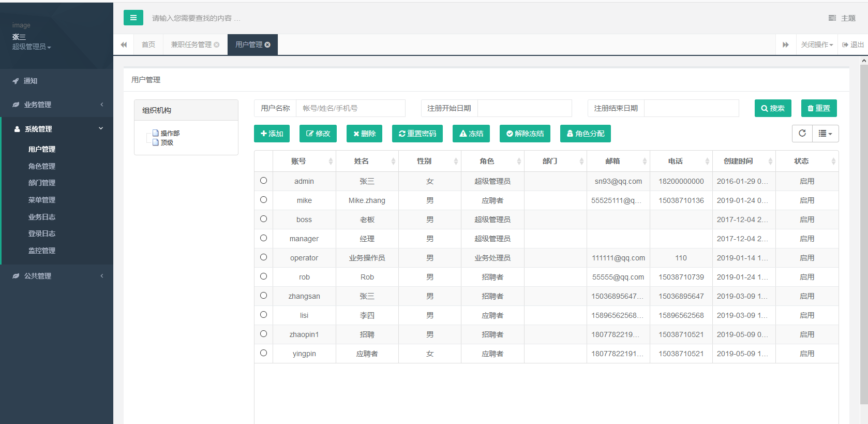Select the radio button for admin row

pos(263,181)
